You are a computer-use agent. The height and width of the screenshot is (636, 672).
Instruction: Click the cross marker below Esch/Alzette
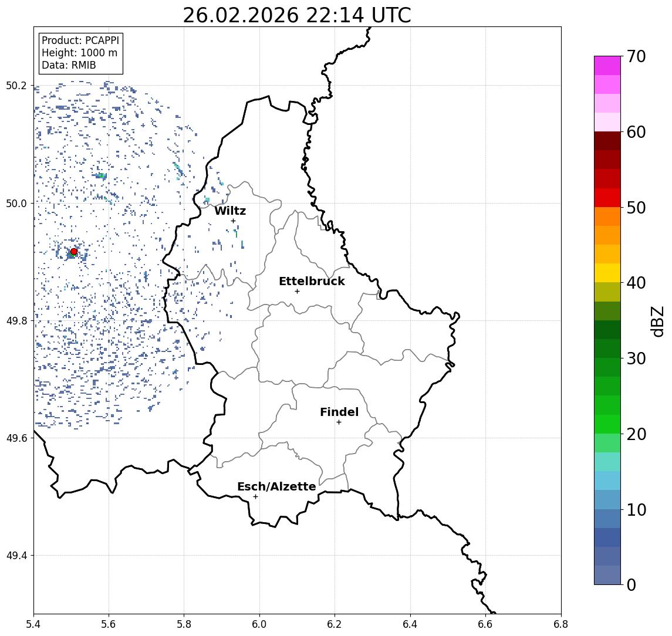[255, 497]
